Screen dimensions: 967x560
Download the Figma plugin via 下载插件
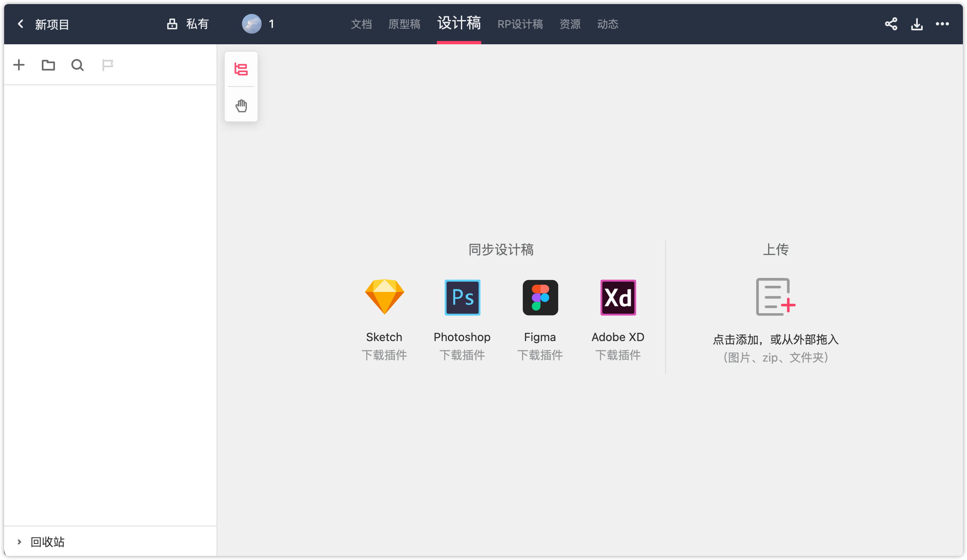tap(540, 355)
